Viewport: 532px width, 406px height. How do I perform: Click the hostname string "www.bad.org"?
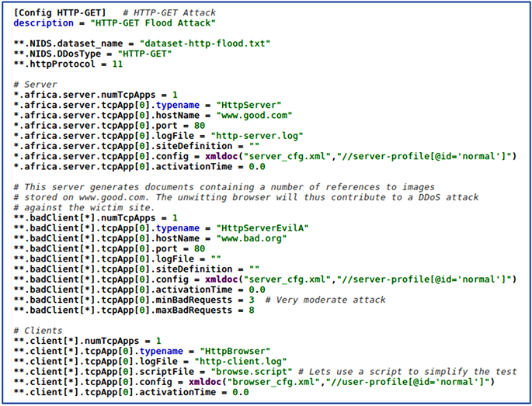(x=252, y=238)
